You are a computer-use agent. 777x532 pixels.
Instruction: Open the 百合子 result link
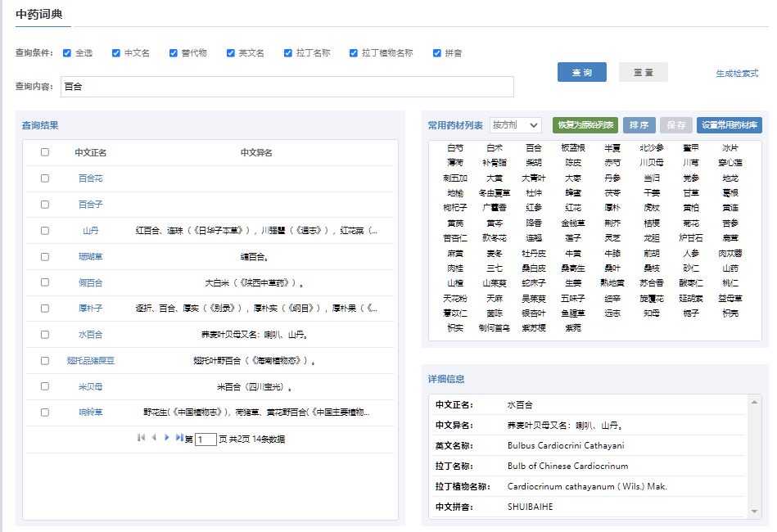pyautogui.click(x=91, y=205)
